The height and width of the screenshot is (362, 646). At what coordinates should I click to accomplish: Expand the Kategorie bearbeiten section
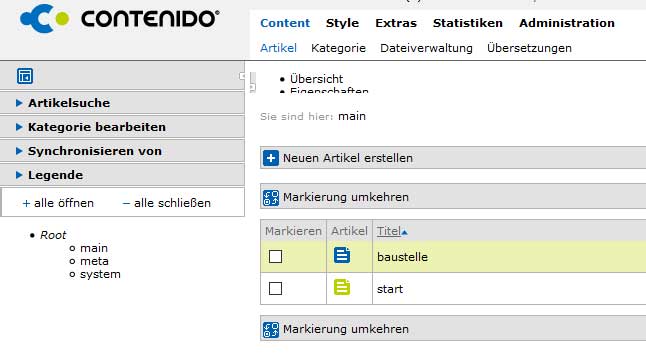[122, 127]
